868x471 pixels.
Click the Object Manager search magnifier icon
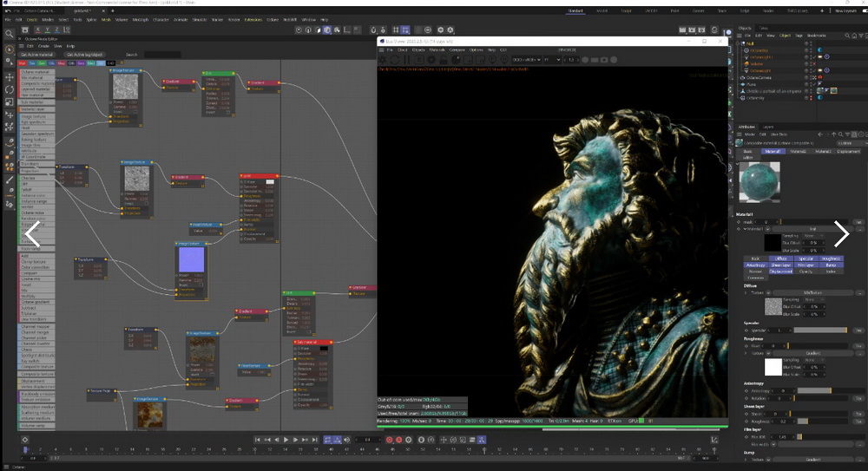pyautogui.click(x=847, y=36)
